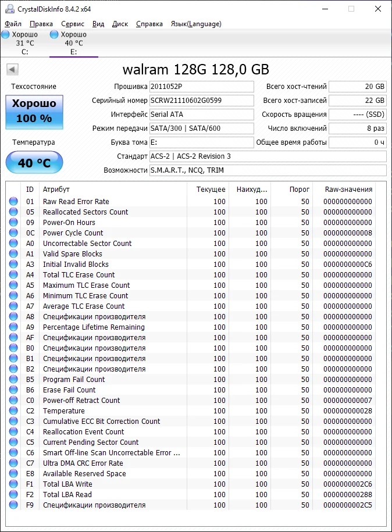Viewport: 392px width, 532px height.
Task: Click the status circle for Available Reserved Space
Action: tap(13, 473)
